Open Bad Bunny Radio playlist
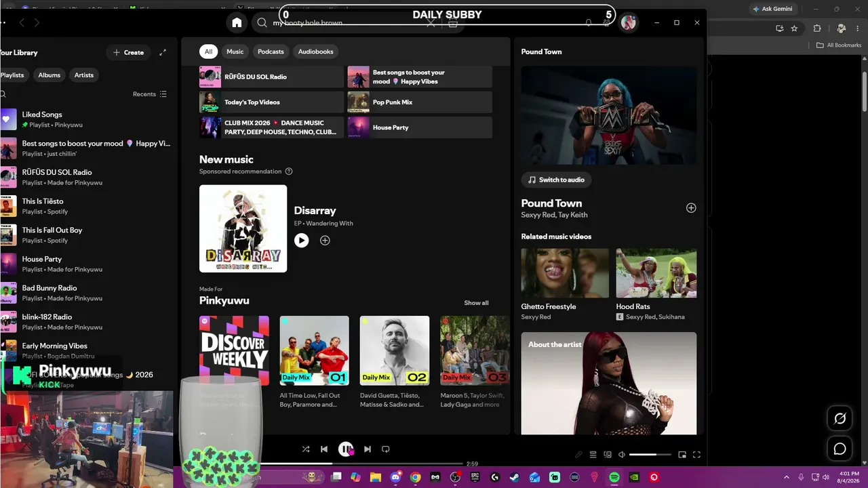Viewport: 868px width, 488px height. [x=87, y=293]
